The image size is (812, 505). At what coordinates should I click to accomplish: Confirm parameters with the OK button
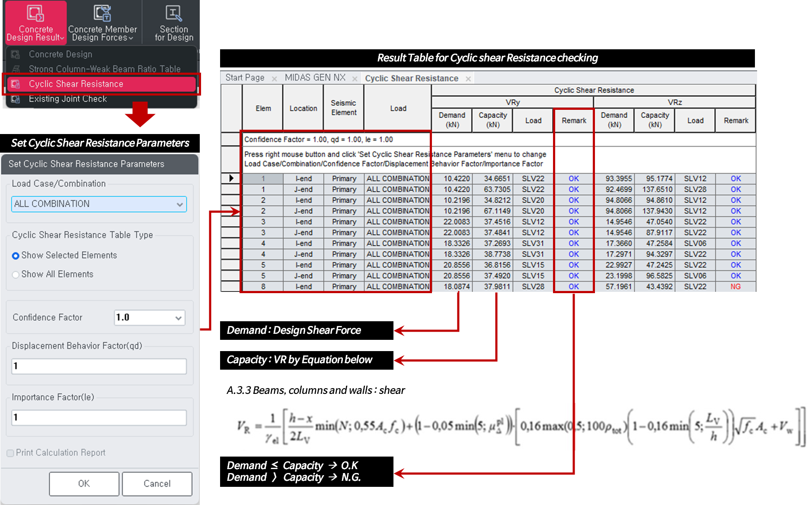coord(84,484)
